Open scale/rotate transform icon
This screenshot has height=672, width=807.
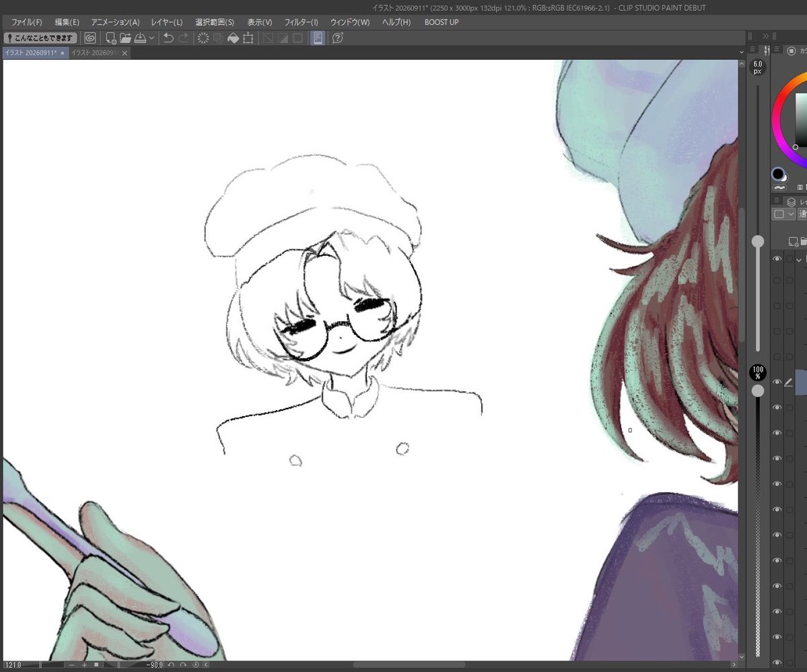[x=248, y=38]
